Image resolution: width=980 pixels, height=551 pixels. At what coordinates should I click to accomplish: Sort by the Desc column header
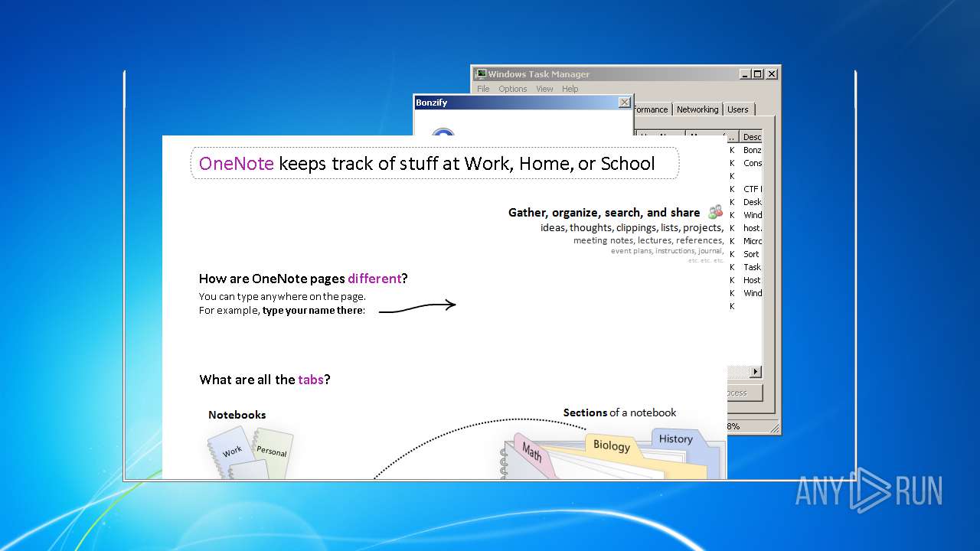752,137
